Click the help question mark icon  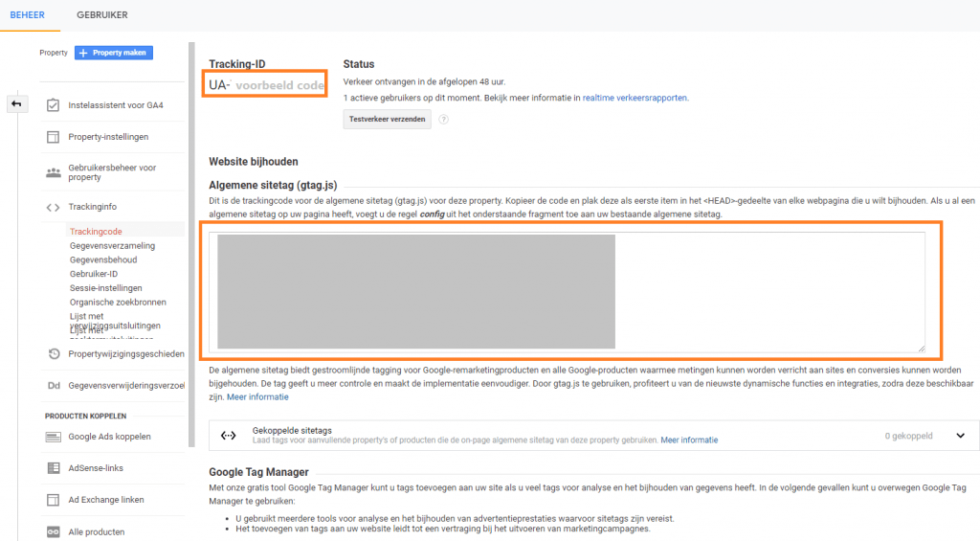tap(444, 120)
